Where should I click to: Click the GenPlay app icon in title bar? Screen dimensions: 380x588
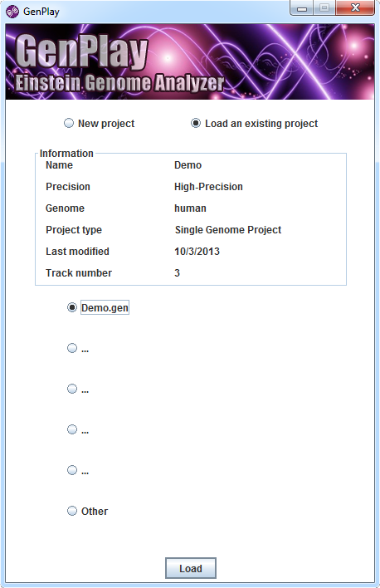[12, 12]
